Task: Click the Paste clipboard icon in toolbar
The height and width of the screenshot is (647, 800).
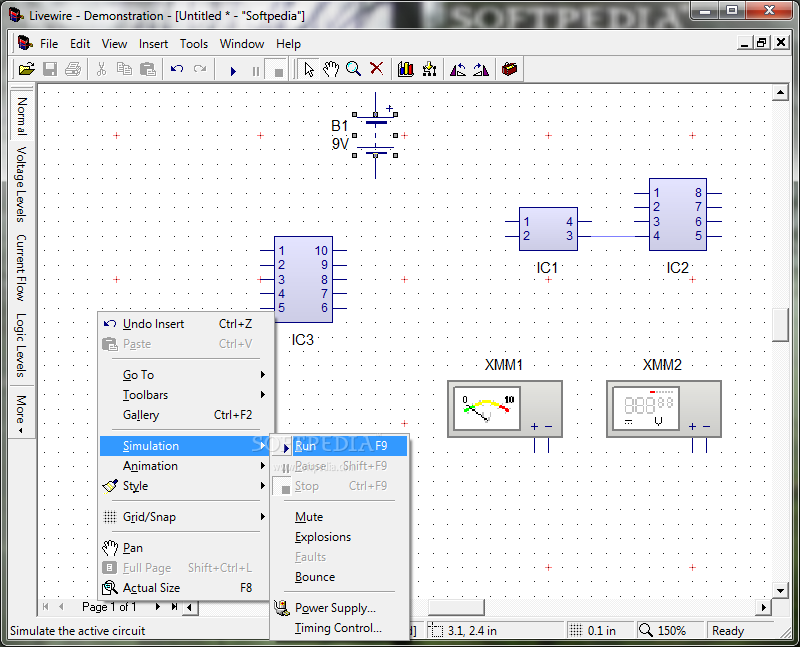Action: click(x=147, y=69)
